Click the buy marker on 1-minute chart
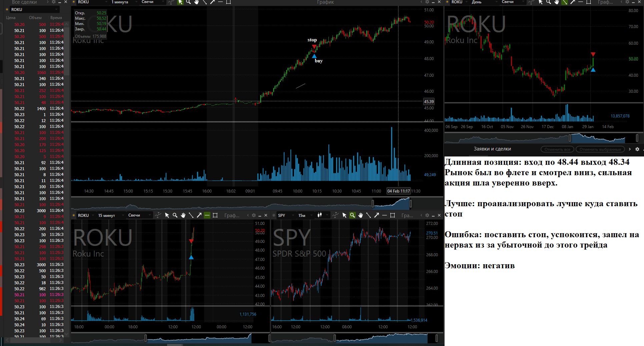Viewport: 644px width, 346px height. click(314, 56)
